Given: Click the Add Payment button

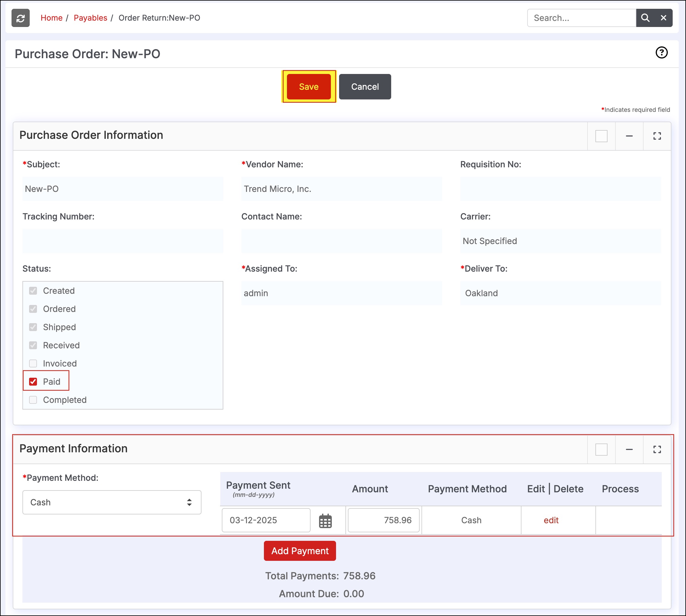Looking at the screenshot, I should 300,551.
